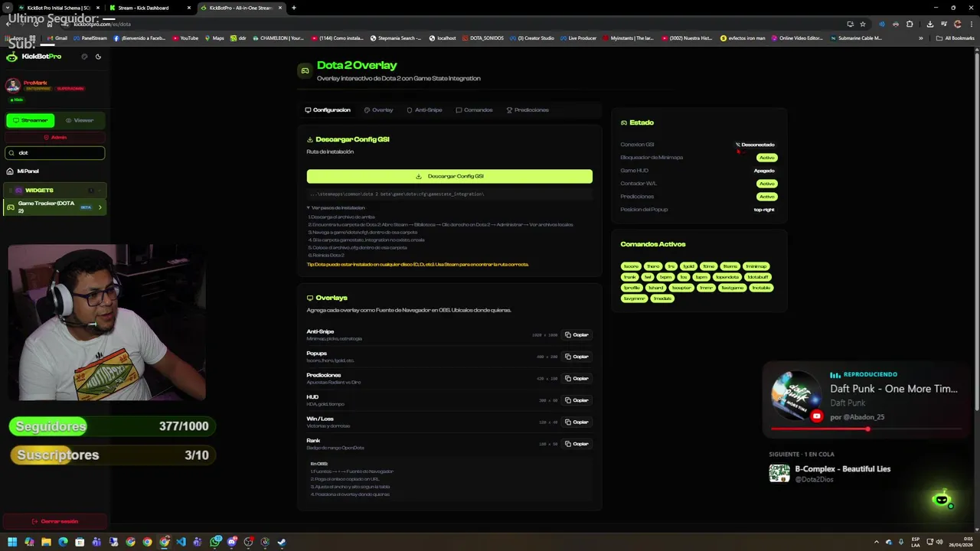Screen dimensions: 980x551
Task: Copy the Rank overlay link
Action: tap(577, 444)
